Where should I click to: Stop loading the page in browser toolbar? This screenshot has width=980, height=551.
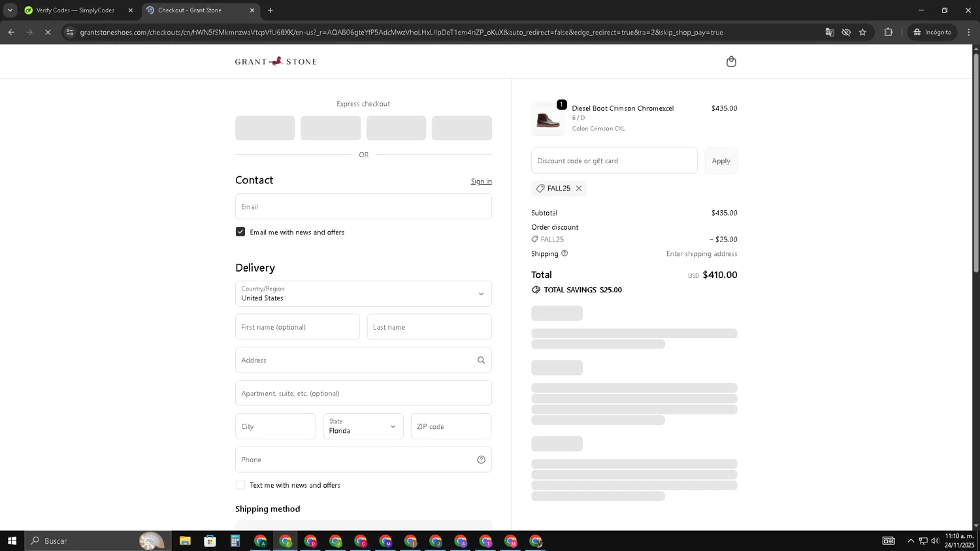[x=48, y=32]
